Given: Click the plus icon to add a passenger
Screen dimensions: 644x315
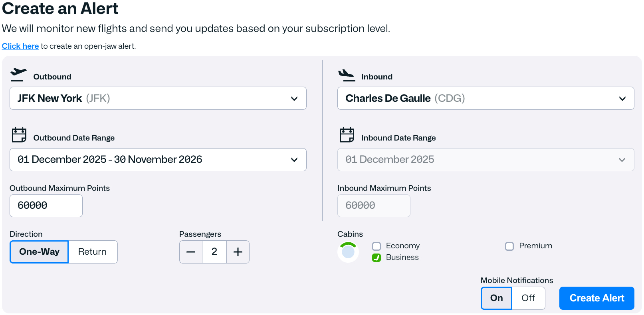Looking at the screenshot, I should [x=238, y=252].
